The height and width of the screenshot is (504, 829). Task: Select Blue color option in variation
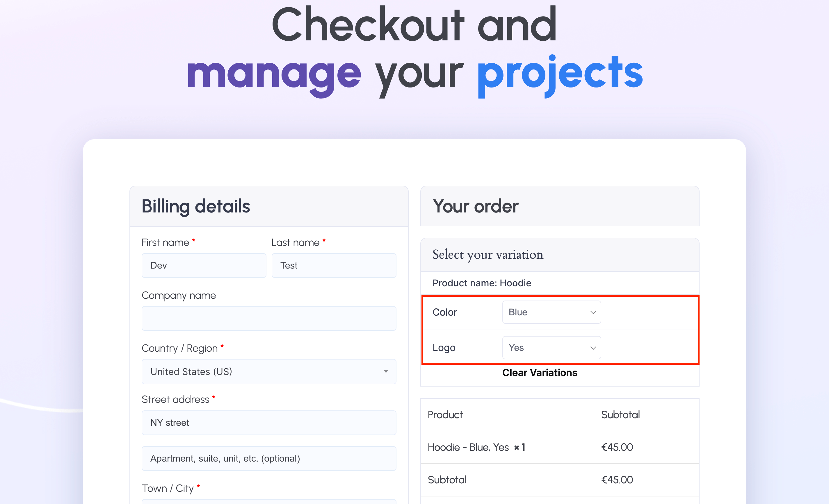(x=549, y=312)
